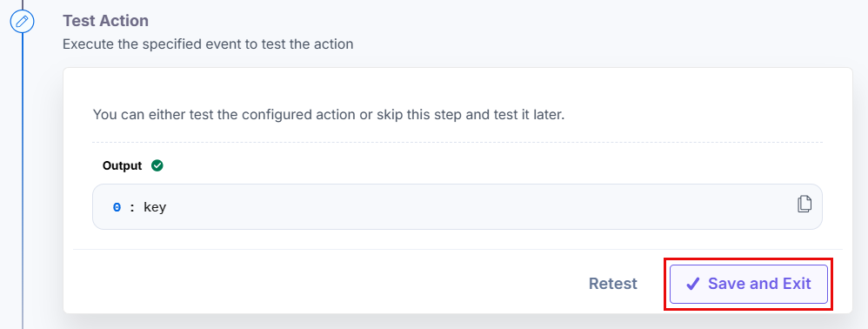This screenshot has height=329, width=868.
Task: Select the 'key' value in the output
Action: (155, 208)
